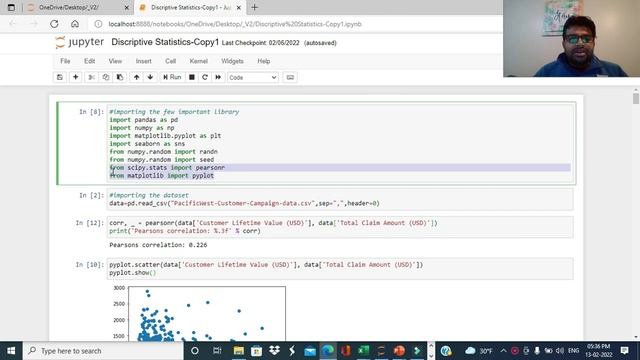The width and height of the screenshot is (640, 360).
Task: Click the volume speaker tray icon
Action: tap(560, 351)
